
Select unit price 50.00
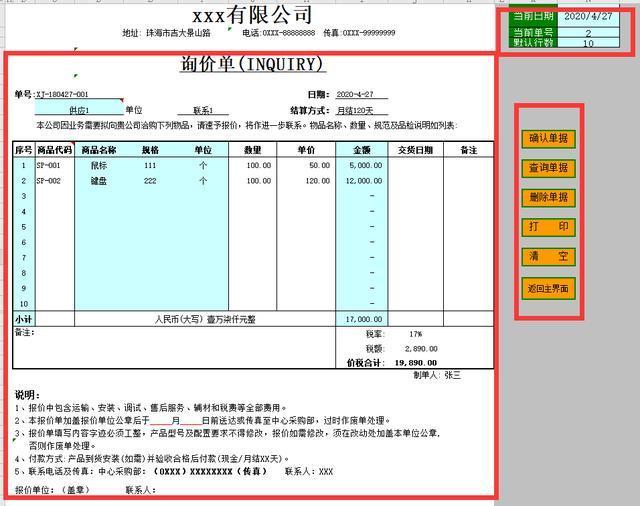click(x=320, y=165)
